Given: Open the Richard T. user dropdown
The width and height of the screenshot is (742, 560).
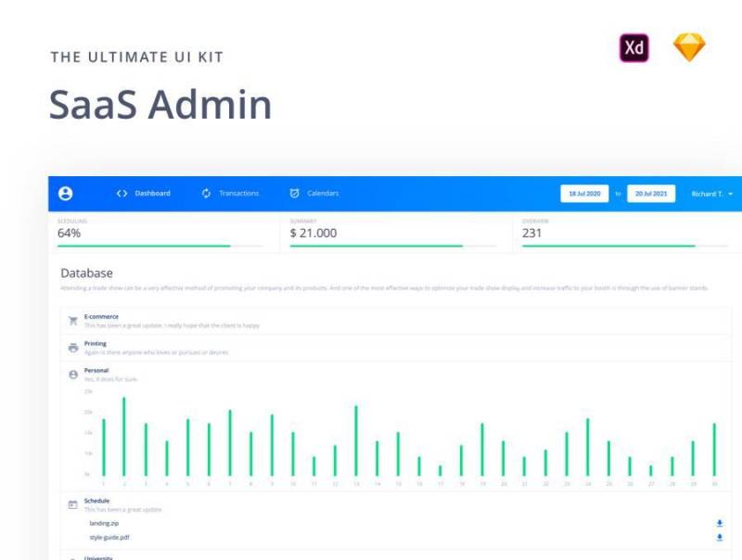Looking at the screenshot, I should pyautogui.click(x=711, y=194).
